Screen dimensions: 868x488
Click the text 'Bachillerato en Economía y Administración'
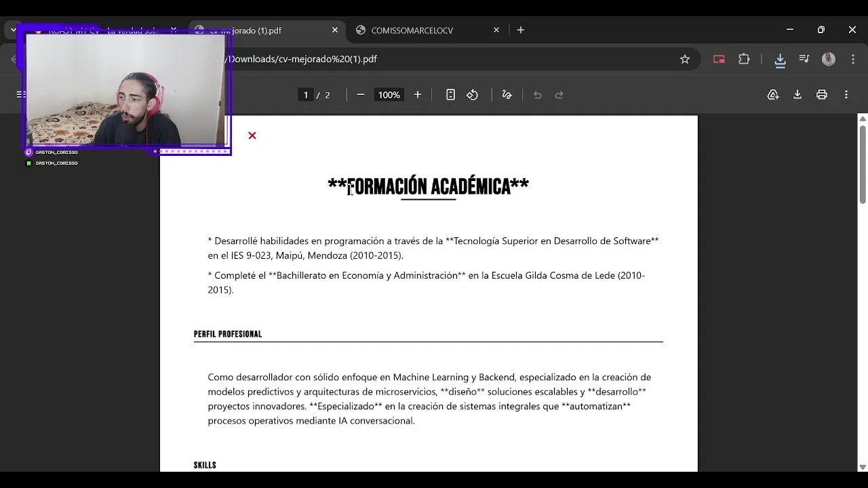[x=367, y=275]
